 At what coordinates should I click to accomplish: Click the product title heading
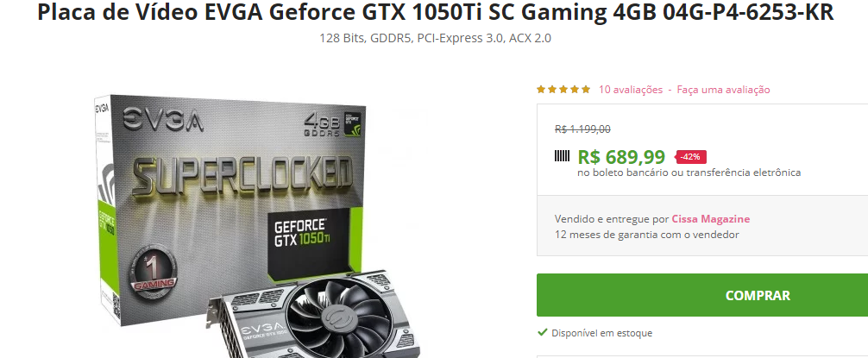tap(435, 12)
